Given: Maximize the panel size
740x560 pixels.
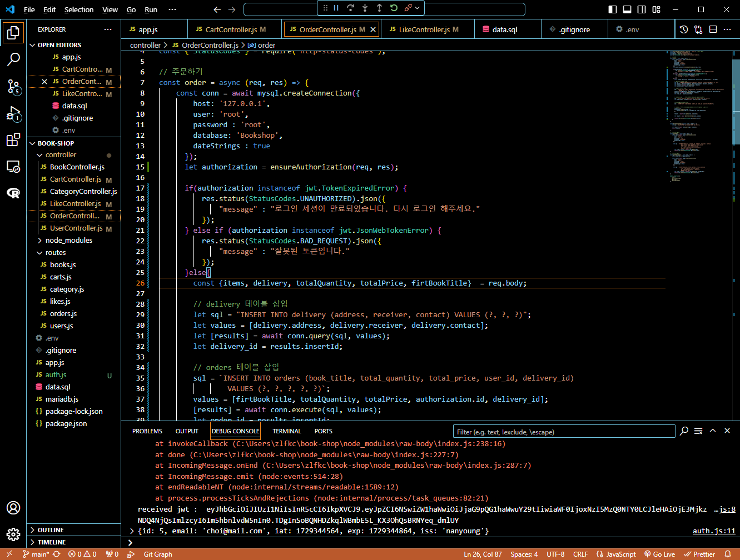Looking at the screenshot, I should pos(713,431).
